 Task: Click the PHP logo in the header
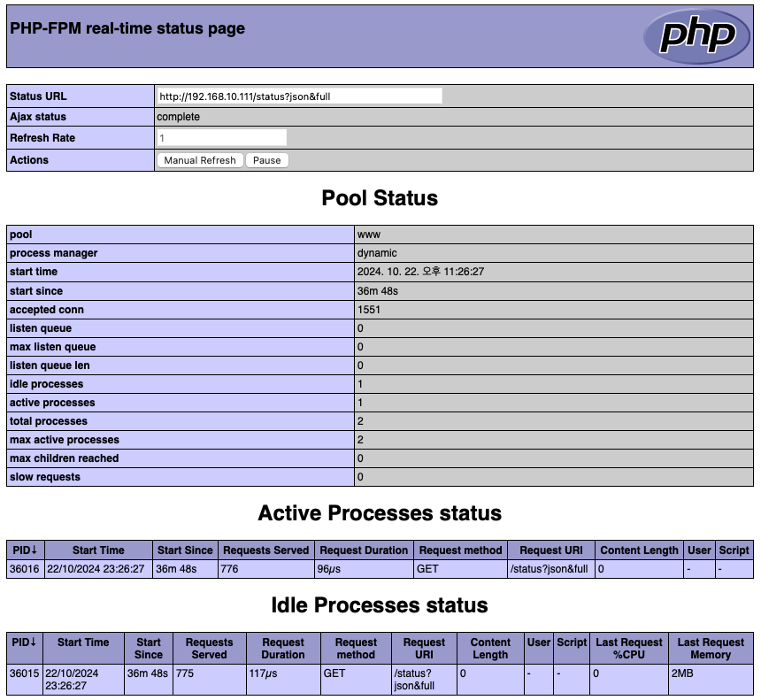coord(697,36)
